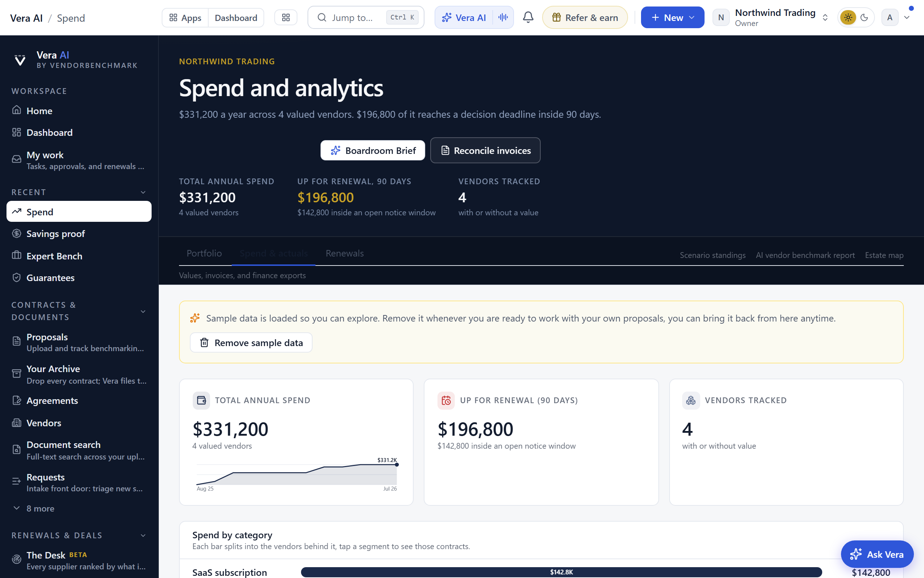Collapse the Recent section chevron
The image size is (924, 578).
(143, 192)
